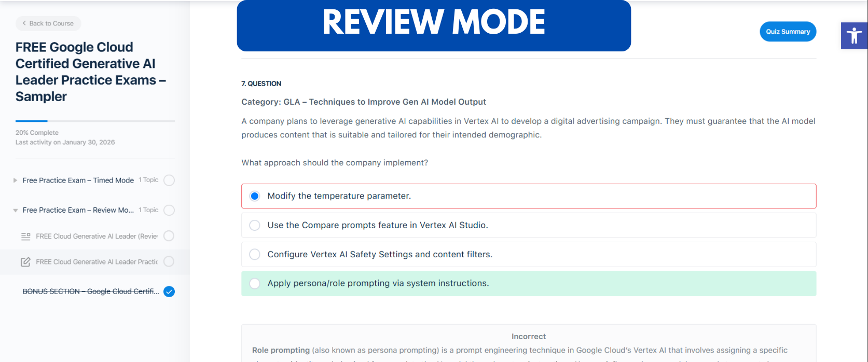The height and width of the screenshot is (362, 868).
Task: Open FREE Cloud Generative AI Leader (Review) topic
Action: [97, 236]
